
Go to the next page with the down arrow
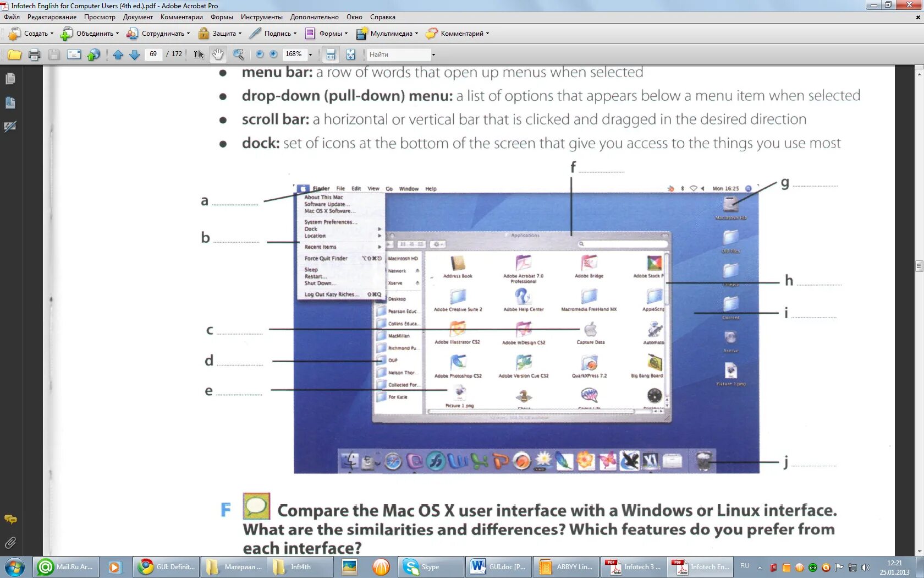[134, 54]
